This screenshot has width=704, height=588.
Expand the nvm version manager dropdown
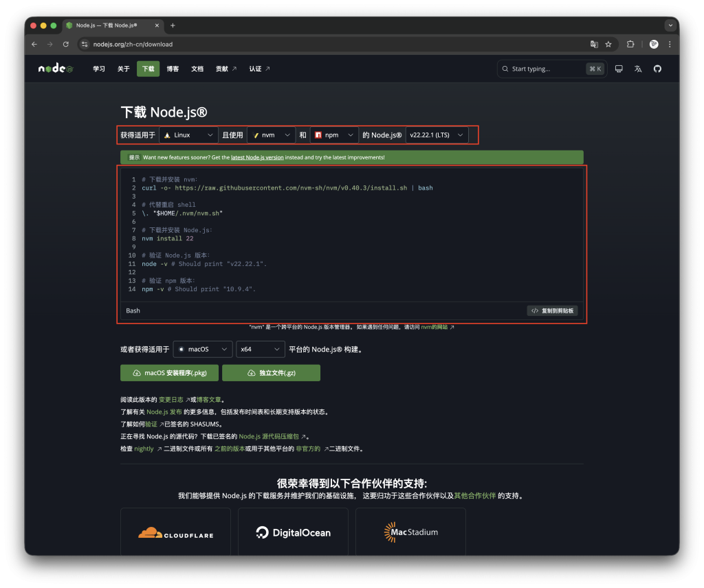(x=271, y=135)
